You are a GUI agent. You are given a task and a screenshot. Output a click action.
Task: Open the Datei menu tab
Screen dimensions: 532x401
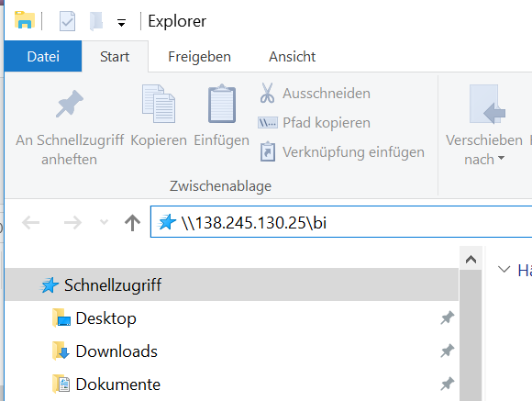(43, 56)
